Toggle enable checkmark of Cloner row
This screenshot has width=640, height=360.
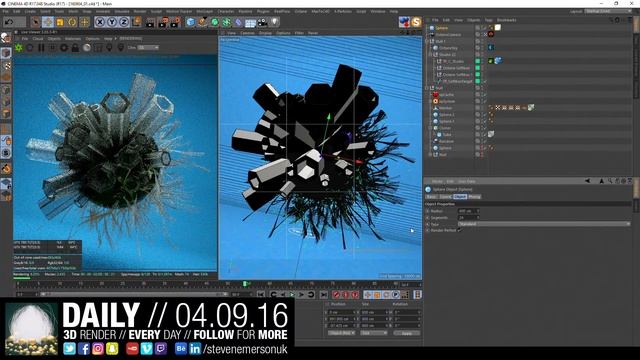(484, 128)
